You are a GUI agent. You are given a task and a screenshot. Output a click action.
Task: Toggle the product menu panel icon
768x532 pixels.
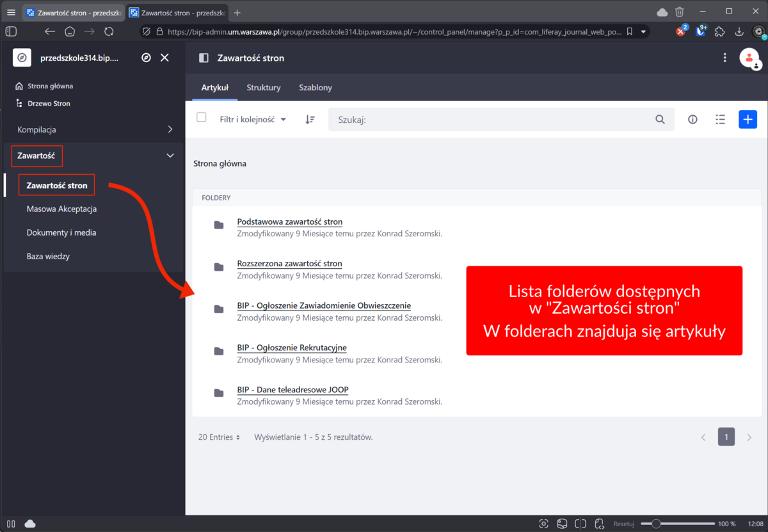point(204,58)
